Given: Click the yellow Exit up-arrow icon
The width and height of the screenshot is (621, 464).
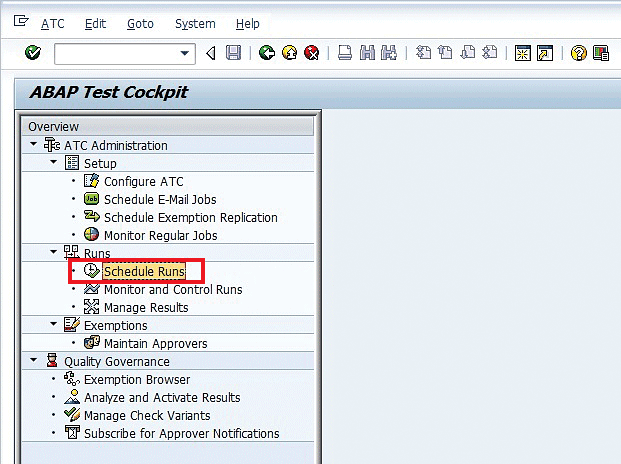Looking at the screenshot, I should [x=289, y=53].
